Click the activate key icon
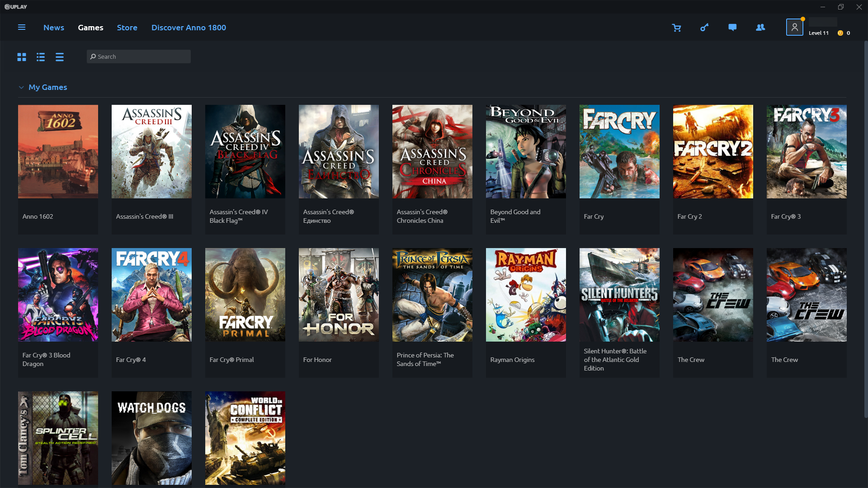The image size is (868, 488). pyautogui.click(x=704, y=28)
